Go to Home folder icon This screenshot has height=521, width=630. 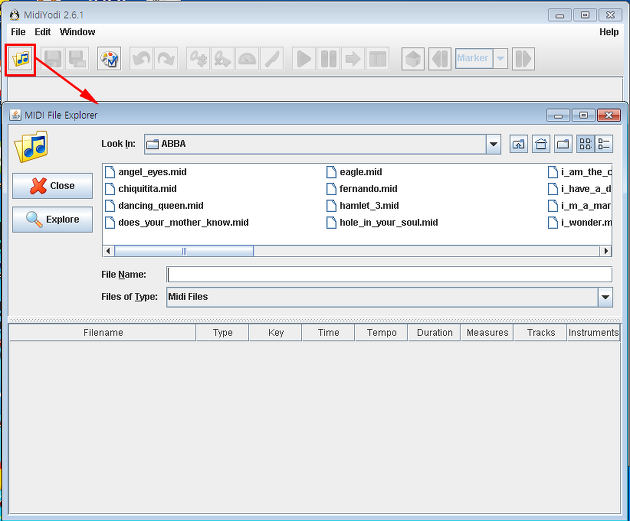click(541, 144)
